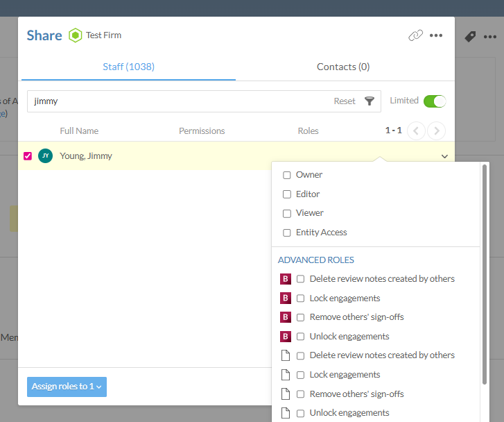Viewport: 504px width, 422px height.
Task: Click the Roles column header
Action: point(308,131)
